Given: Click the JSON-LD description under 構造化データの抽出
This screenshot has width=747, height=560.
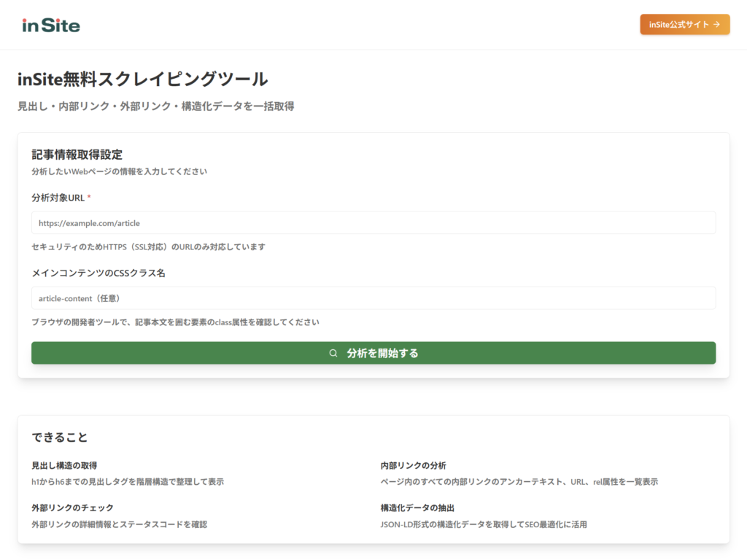Looking at the screenshot, I should (484, 523).
